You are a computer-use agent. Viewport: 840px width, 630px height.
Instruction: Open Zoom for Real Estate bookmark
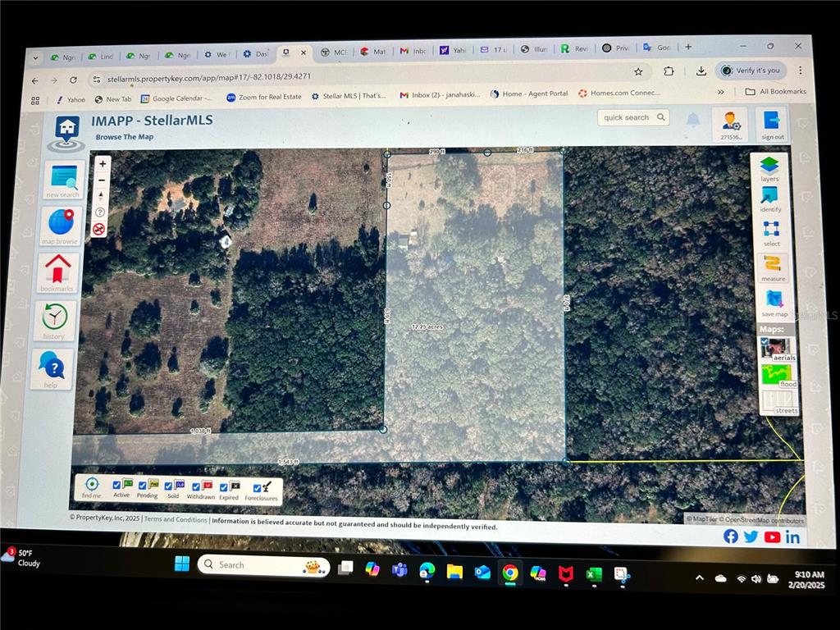[x=264, y=97]
